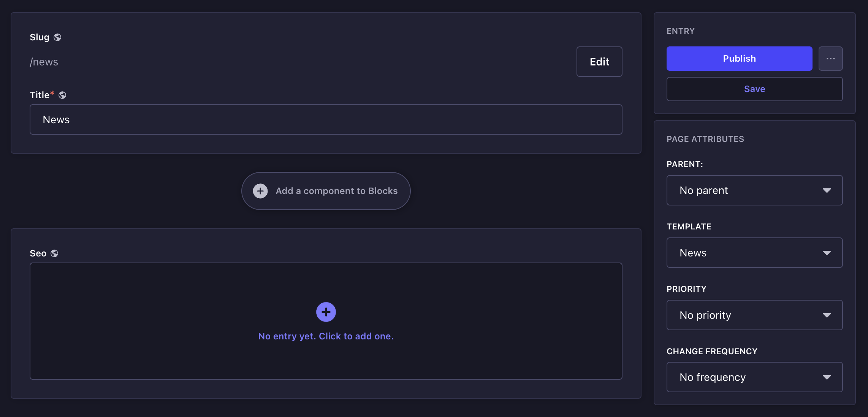
Task: Focus the Title input containing News
Action: click(x=326, y=119)
